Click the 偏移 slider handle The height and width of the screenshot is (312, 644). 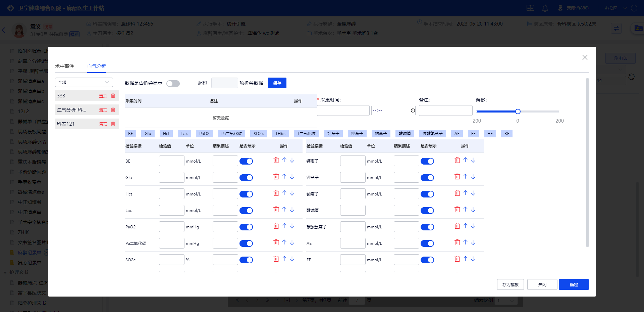518,112
